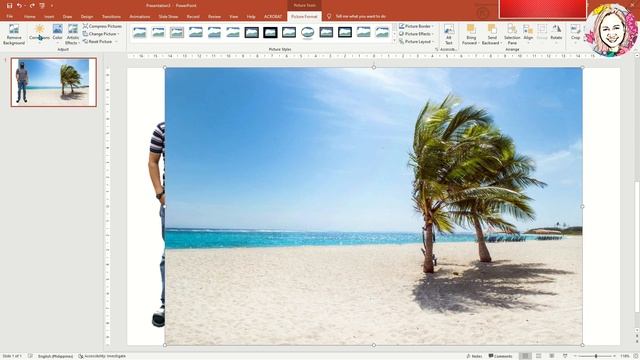Click the beach picture on the slide
The width and height of the screenshot is (640, 360).
[373, 206]
